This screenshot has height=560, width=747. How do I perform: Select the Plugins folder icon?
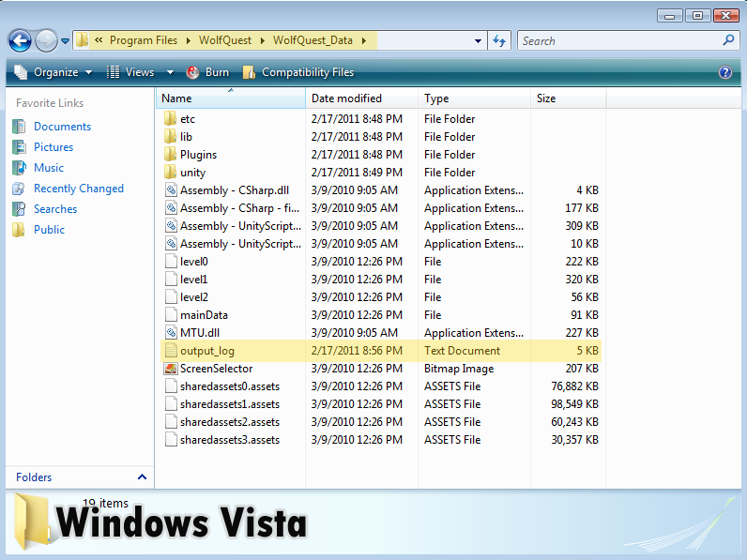click(170, 154)
